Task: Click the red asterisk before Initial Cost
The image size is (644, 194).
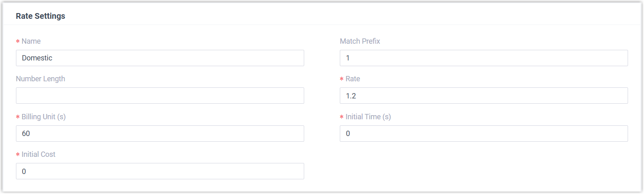Action: click(x=18, y=155)
